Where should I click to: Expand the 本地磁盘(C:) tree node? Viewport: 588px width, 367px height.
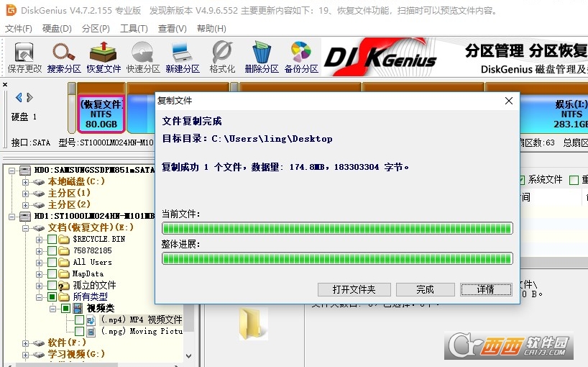pos(25,182)
